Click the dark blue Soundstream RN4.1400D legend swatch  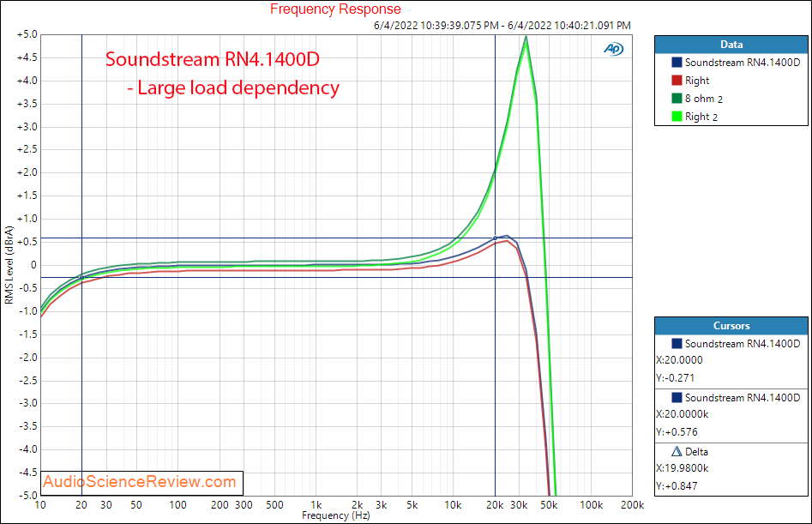point(677,62)
